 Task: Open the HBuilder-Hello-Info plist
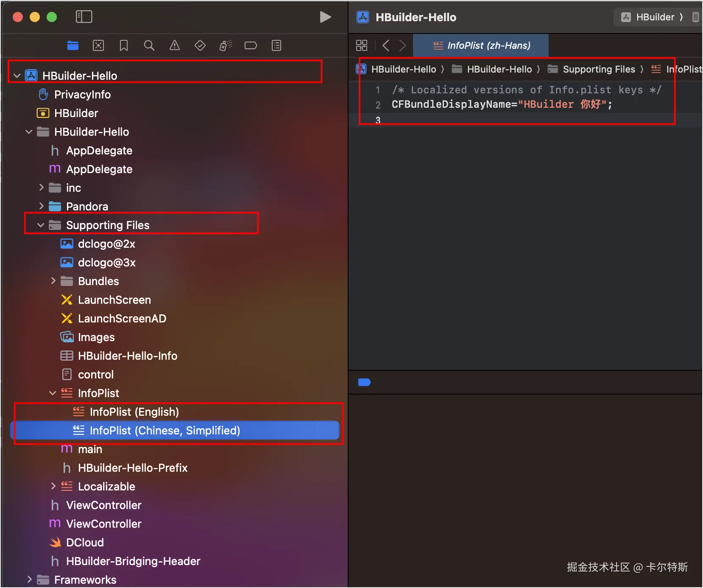pyautogui.click(x=128, y=356)
